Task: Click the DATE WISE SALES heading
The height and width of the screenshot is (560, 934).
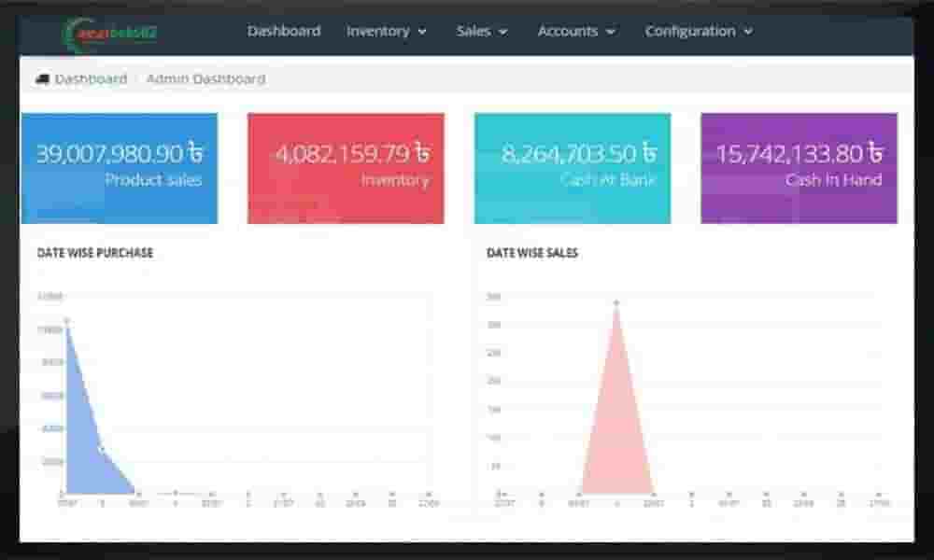Action: [532, 253]
